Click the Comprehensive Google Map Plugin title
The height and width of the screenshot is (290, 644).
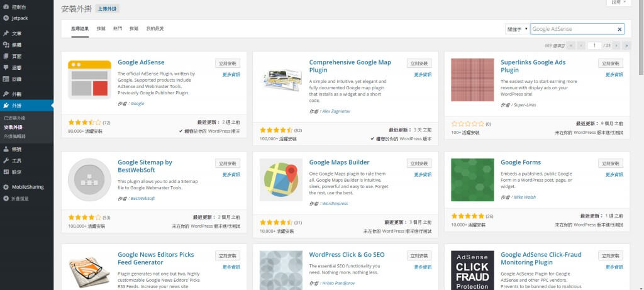(x=350, y=62)
